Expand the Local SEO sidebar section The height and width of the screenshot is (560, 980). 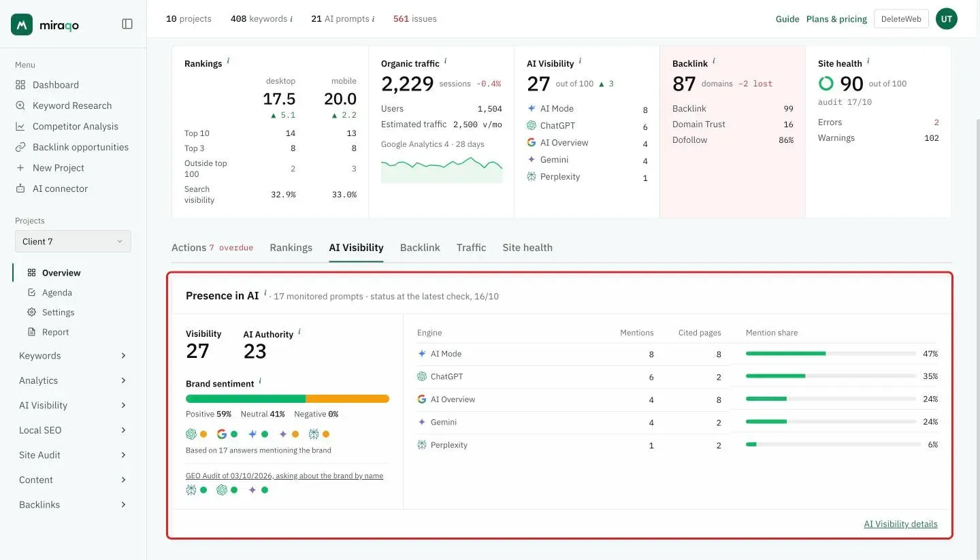point(73,430)
